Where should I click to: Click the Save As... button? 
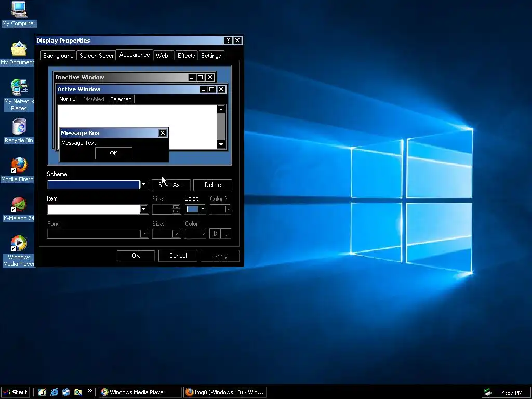click(171, 185)
